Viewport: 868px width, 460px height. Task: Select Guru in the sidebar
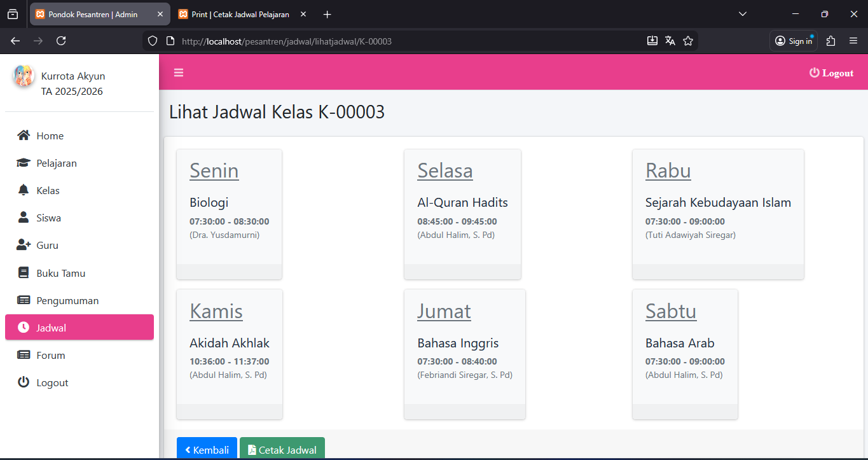47,245
